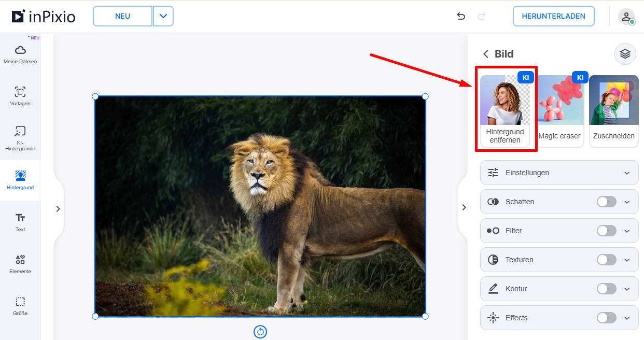
Task: Turn on the Effects switch
Action: 607,318
